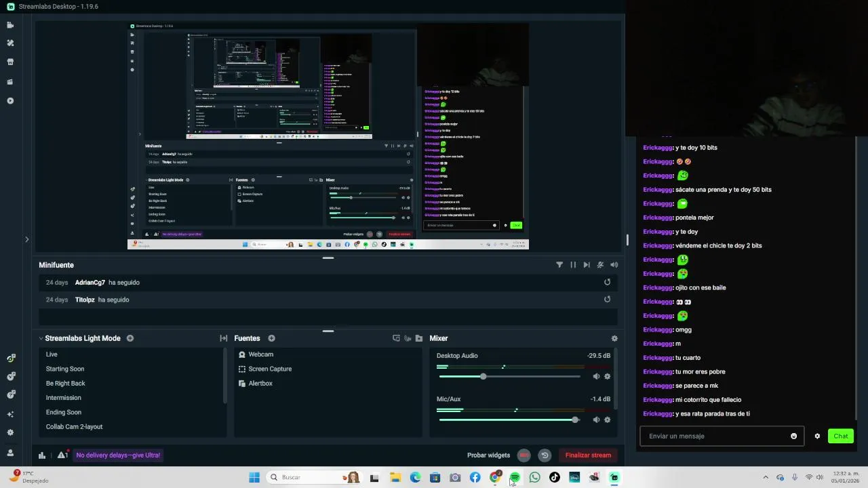
Task: Replay the Titolpz follow alert
Action: click(607, 299)
